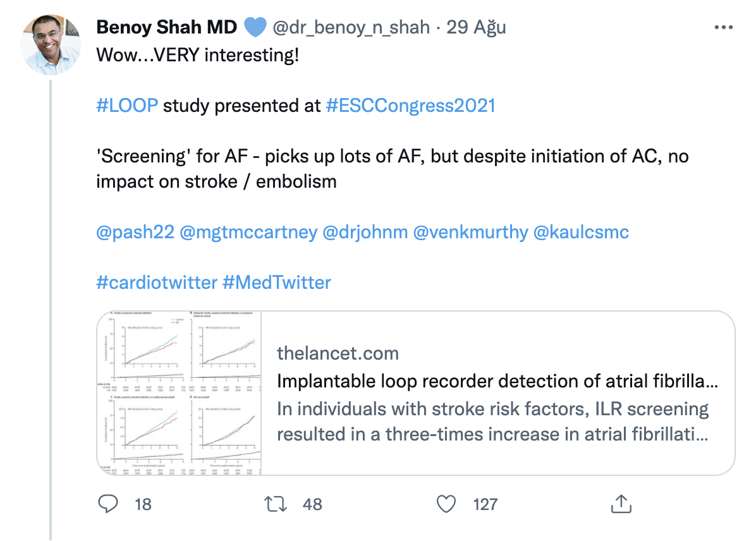The image size is (756, 541).
Task: Click the blue heart beside the author name
Action: pyautogui.click(x=254, y=28)
